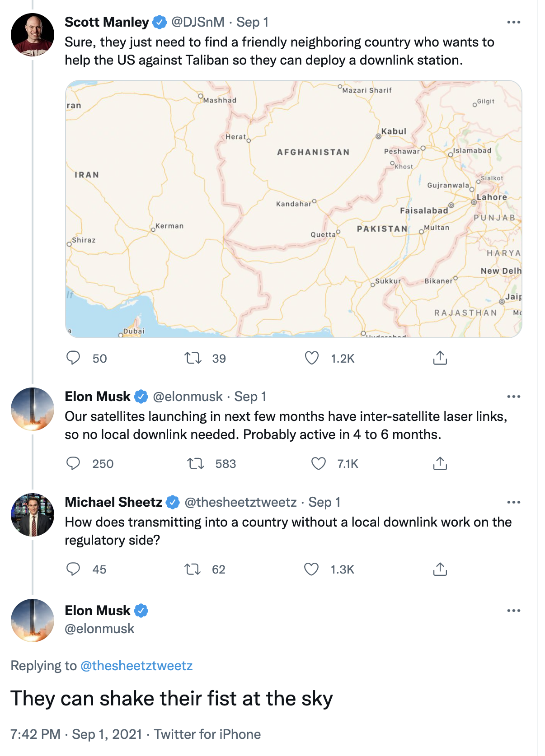Viewport: 545px width, 756px height.
Task: Reply to Michael Sheetz's tweet
Action: pyautogui.click(x=73, y=569)
